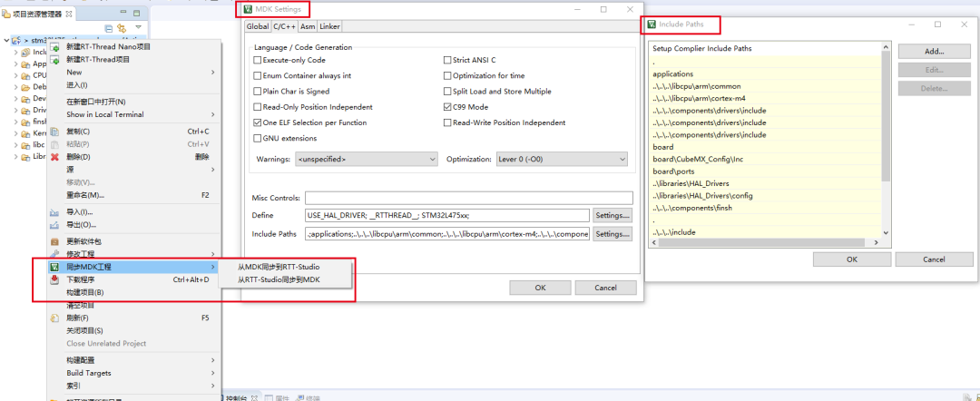
Task: Open project explorer view menu triangle
Action: click(138, 27)
